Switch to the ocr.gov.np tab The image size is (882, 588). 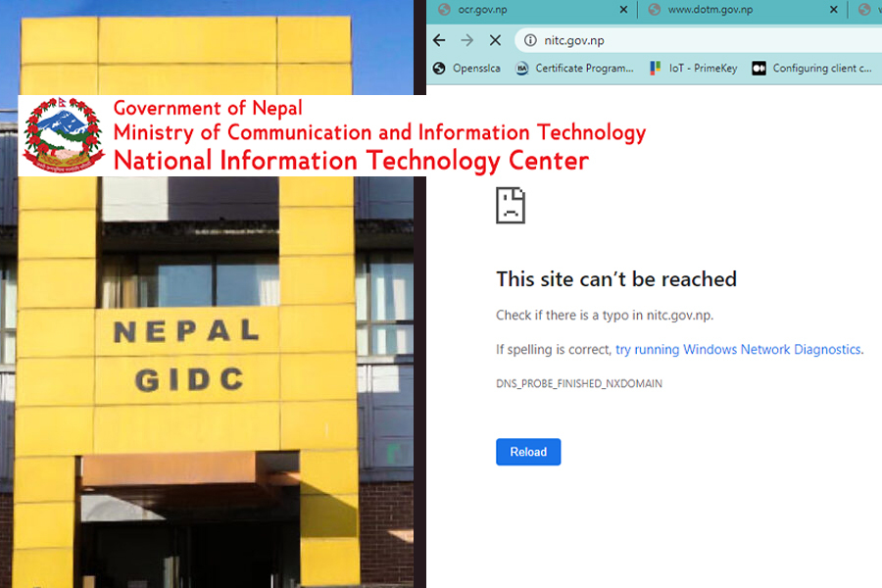[490, 10]
